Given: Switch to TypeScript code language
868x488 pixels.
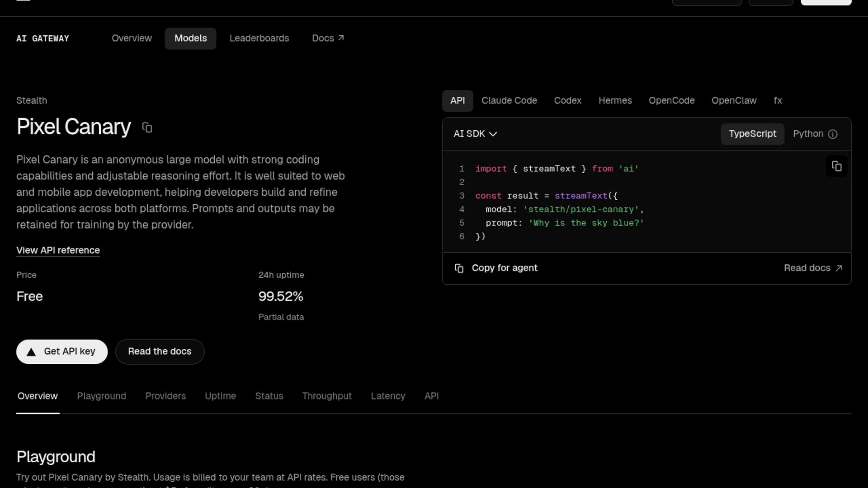Looking at the screenshot, I should pyautogui.click(x=752, y=134).
